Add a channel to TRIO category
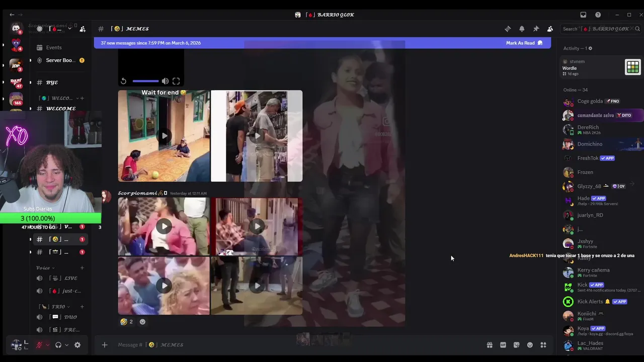 (x=82, y=306)
